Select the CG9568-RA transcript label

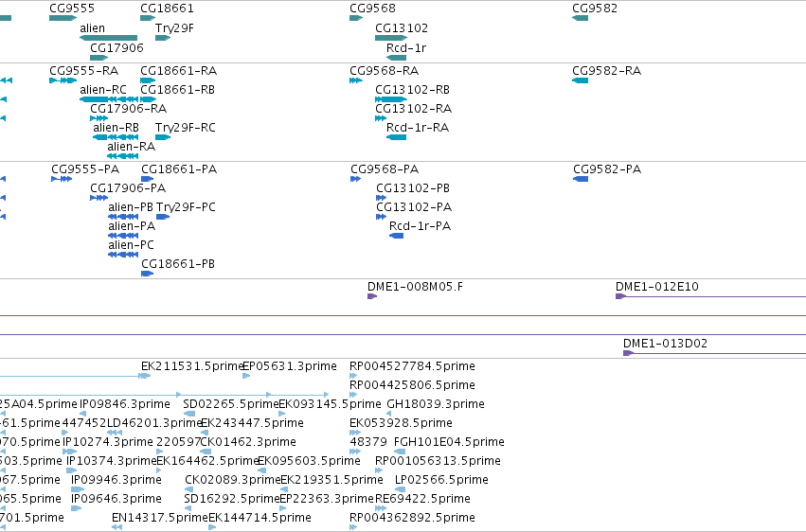click(x=384, y=70)
